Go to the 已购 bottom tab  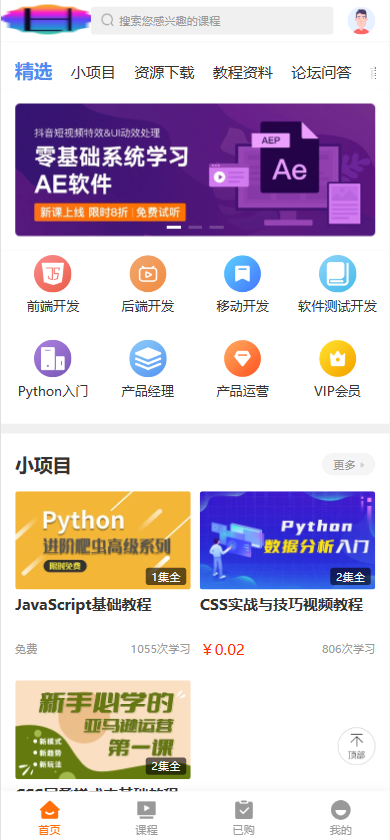[x=244, y=818]
